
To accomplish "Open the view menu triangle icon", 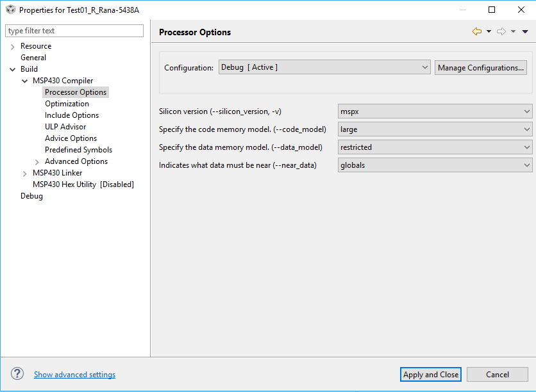I will click(x=525, y=31).
